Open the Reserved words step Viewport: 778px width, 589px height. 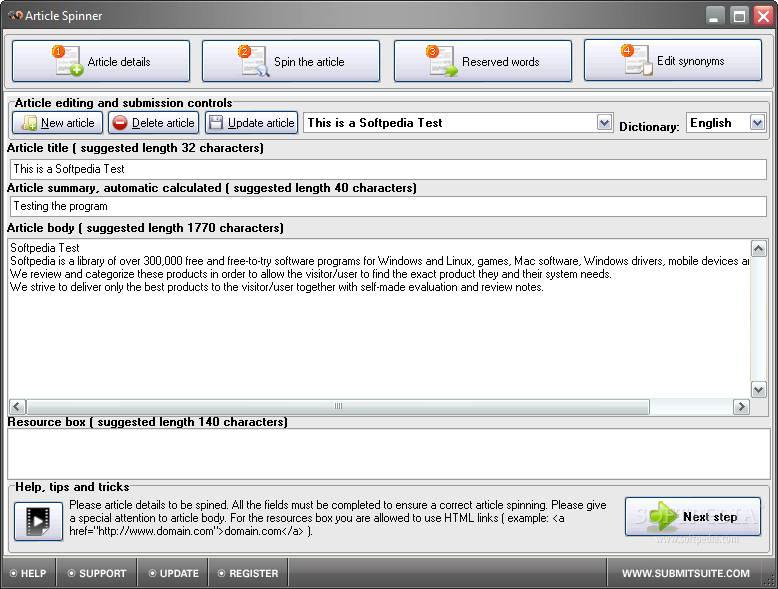(483, 61)
